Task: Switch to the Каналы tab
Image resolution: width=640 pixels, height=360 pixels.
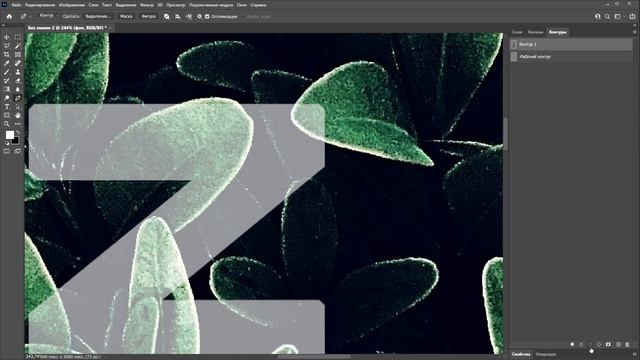Action: coord(535,32)
